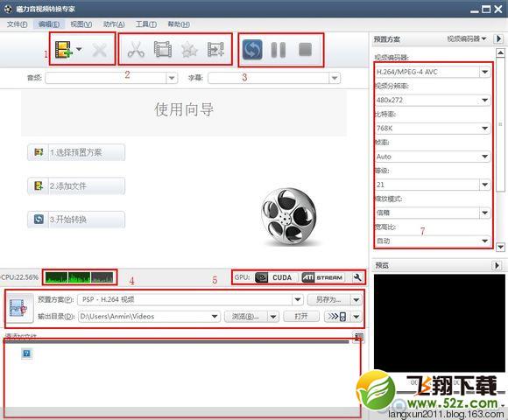Click the star effects icon
The image size is (508, 420).
coord(189,50)
